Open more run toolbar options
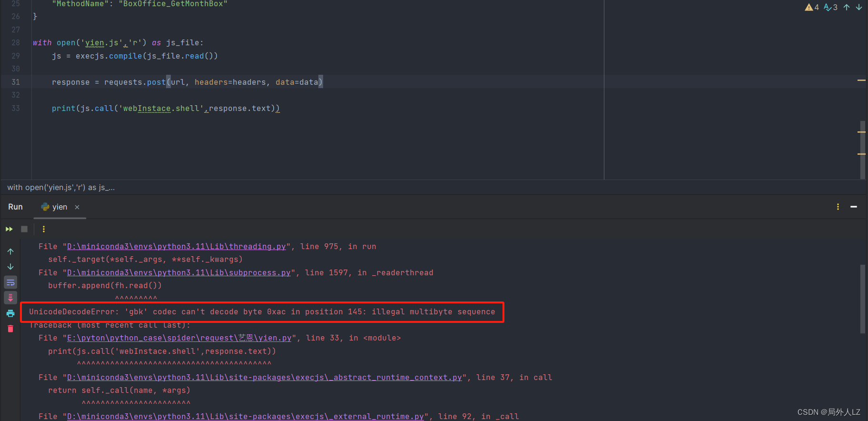Screen dimensions: 868x421 tap(44, 229)
